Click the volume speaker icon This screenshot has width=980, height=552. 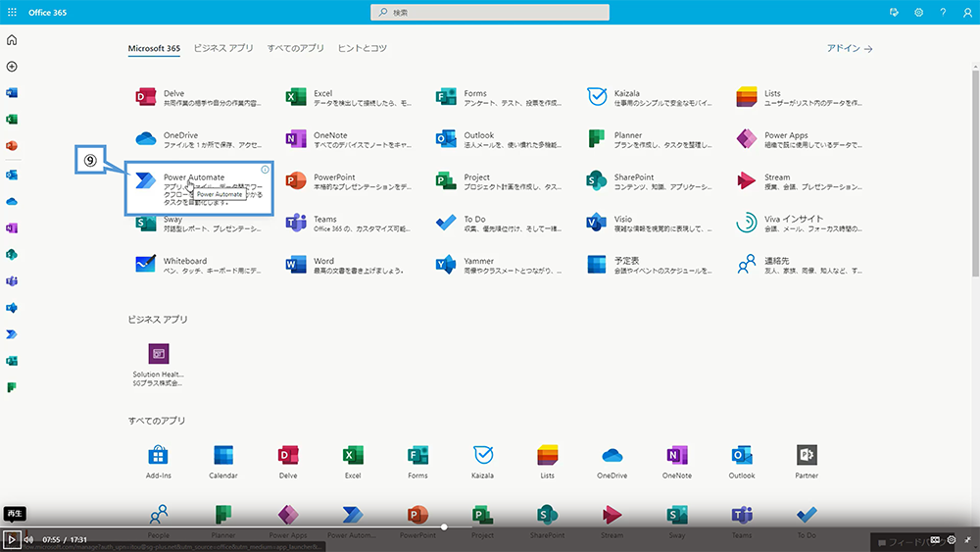point(28,539)
